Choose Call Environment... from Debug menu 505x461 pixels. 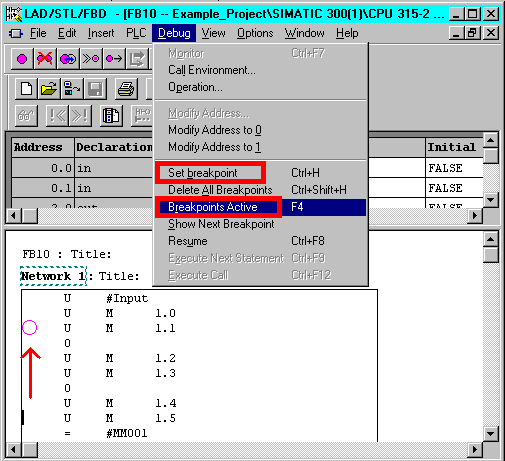(261, 70)
